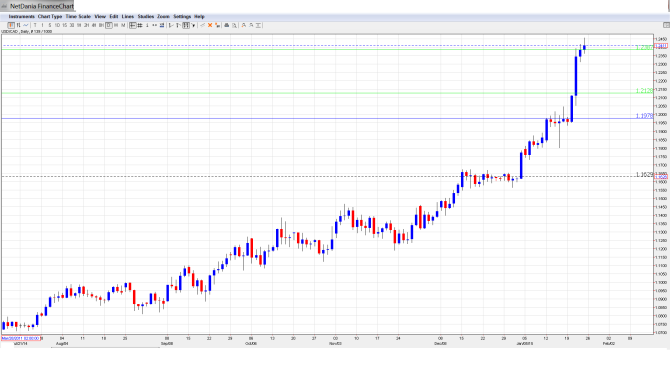
Task: Click the 1.1978 blue line label
Action: click(x=644, y=116)
